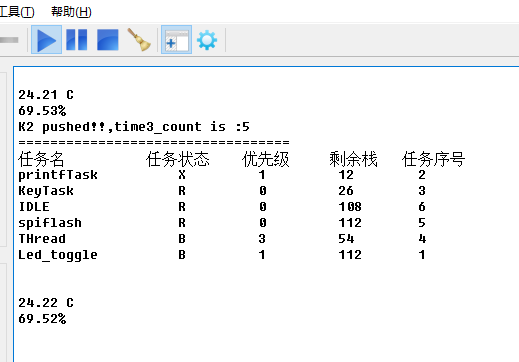Image resolution: width=519 pixels, height=362 pixels.
Task: Click the 任务序号 column header
Action: (x=433, y=159)
